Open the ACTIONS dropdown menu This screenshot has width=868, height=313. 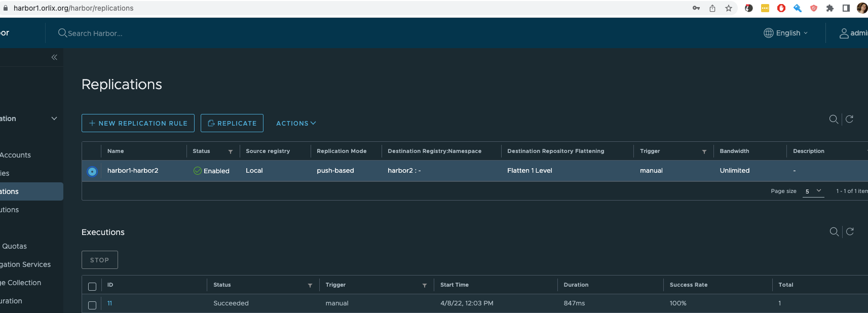296,123
